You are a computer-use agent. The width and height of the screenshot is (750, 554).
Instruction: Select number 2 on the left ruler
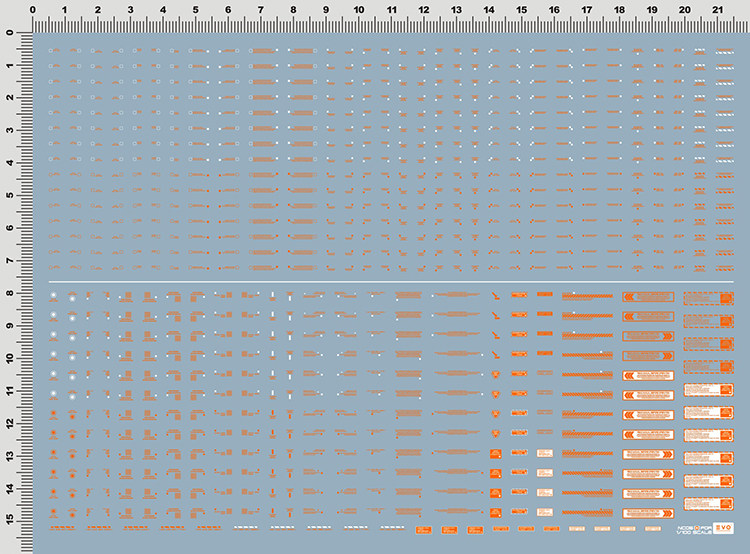pos(10,98)
